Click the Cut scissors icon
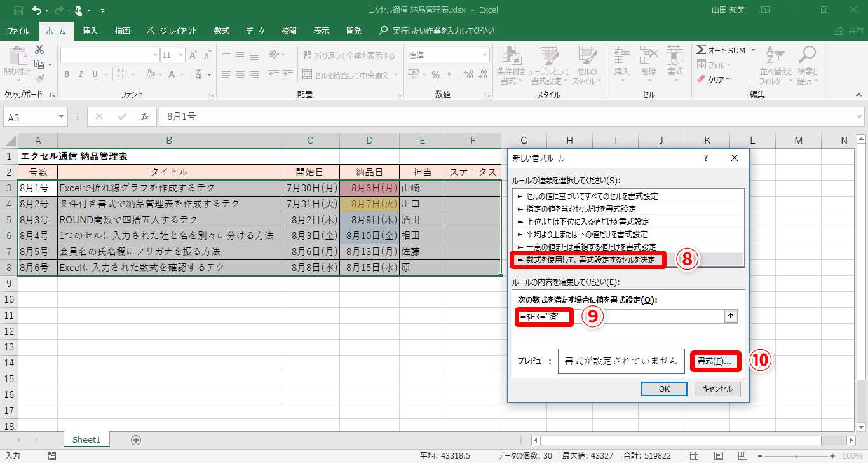 click(x=39, y=50)
